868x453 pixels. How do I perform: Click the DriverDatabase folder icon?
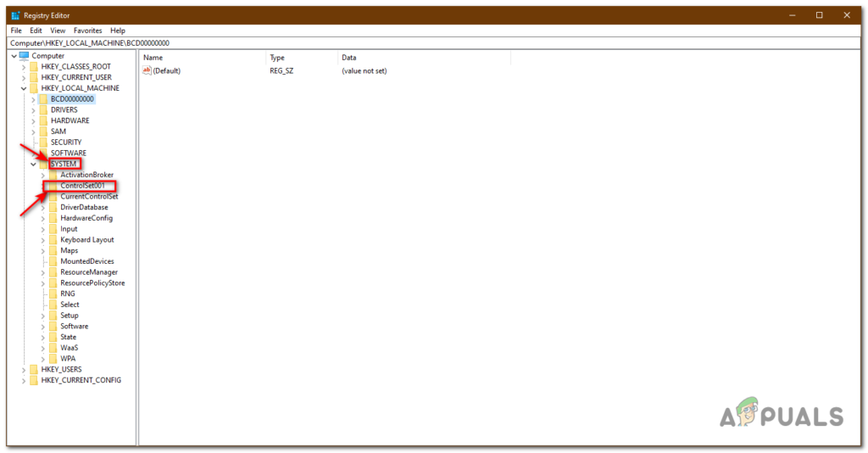[x=53, y=207]
